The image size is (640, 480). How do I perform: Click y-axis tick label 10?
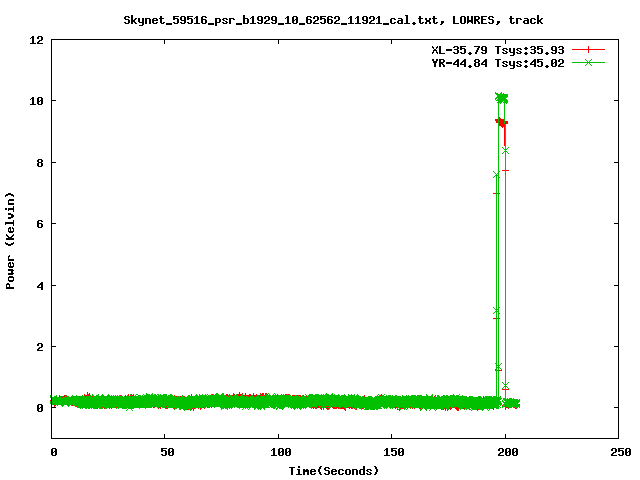pos(36,101)
